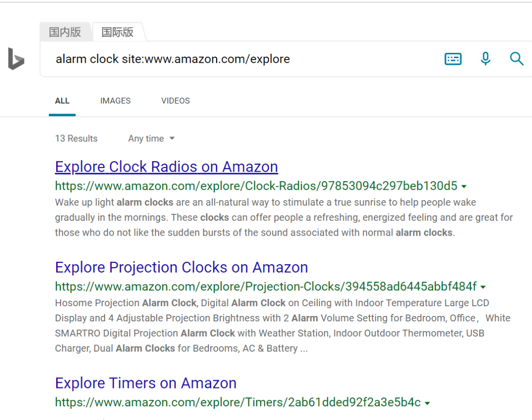The height and width of the screenshot is (420, 532).
Task: Open dropdown arrow beside Timers URL
Action: click(x=427, y=403)
